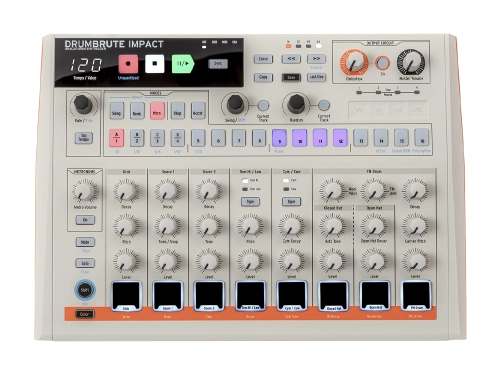Click step button 5
Viewport: 500px width, 375px height.
point(198,138)
